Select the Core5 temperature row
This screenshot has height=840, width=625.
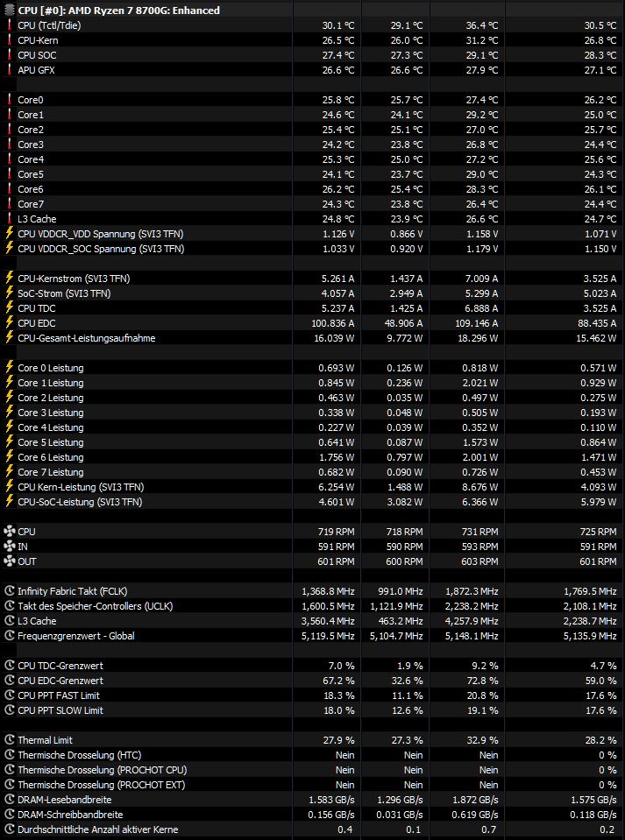(312, 174)
